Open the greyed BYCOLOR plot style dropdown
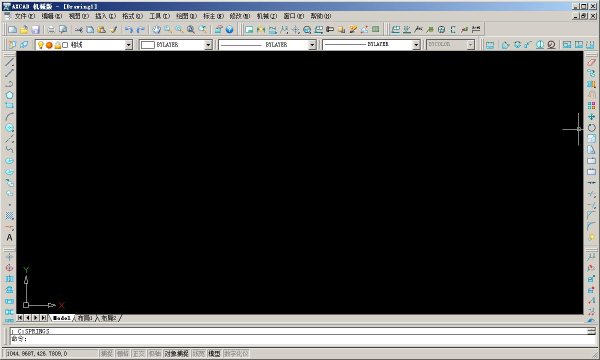 coord(471,45)
